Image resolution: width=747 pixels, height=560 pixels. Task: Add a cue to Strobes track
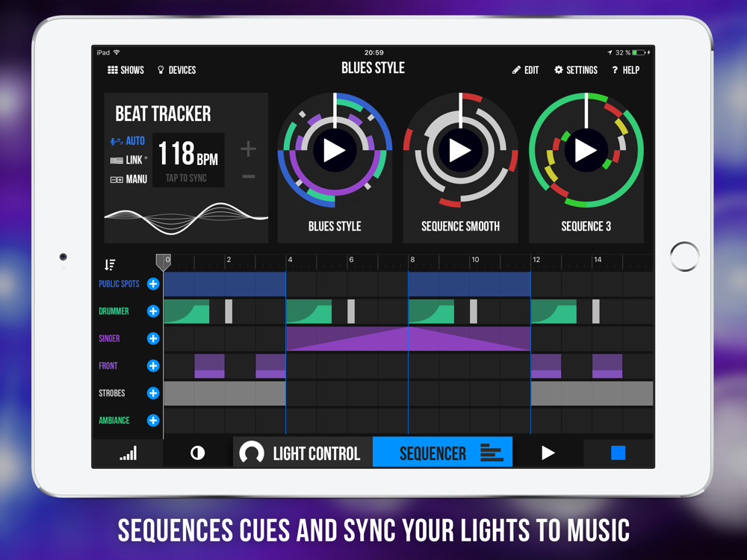tap(153, 393)
